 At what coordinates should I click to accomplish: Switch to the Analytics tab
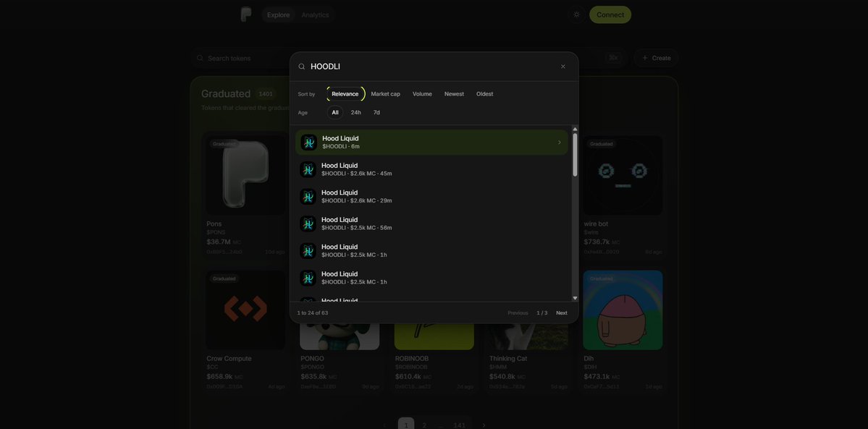click(315, 15)
